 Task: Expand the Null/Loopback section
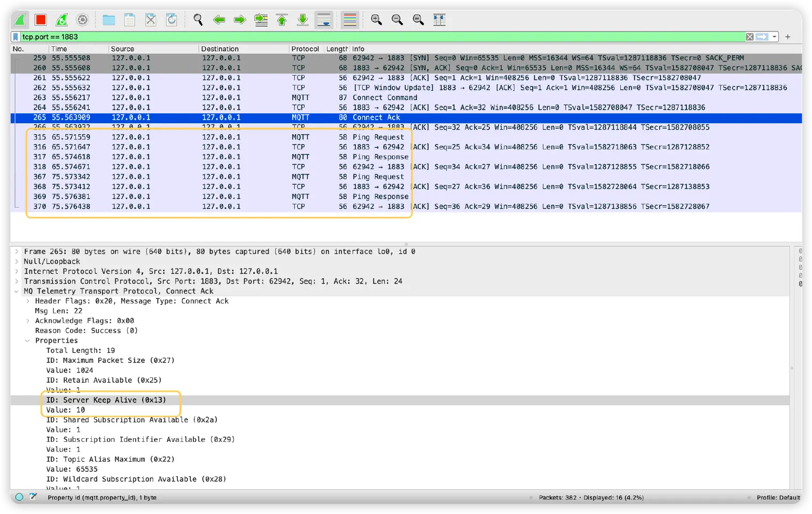coord(17,262)
